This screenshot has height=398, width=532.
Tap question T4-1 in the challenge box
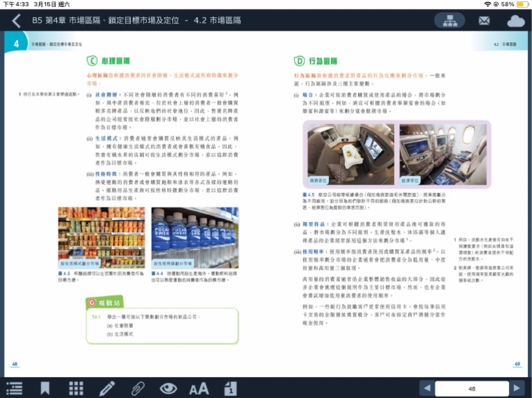(x=146, y=317)
